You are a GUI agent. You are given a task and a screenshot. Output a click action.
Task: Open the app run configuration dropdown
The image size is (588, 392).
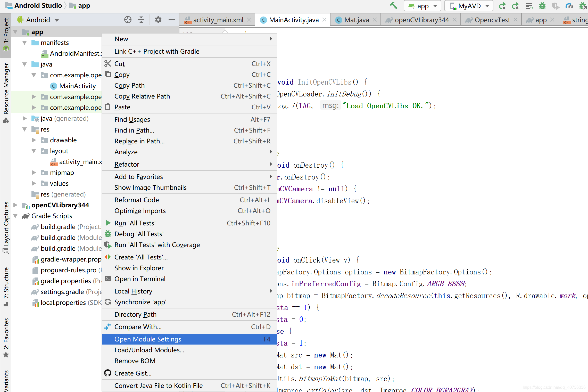coord(423,6)
